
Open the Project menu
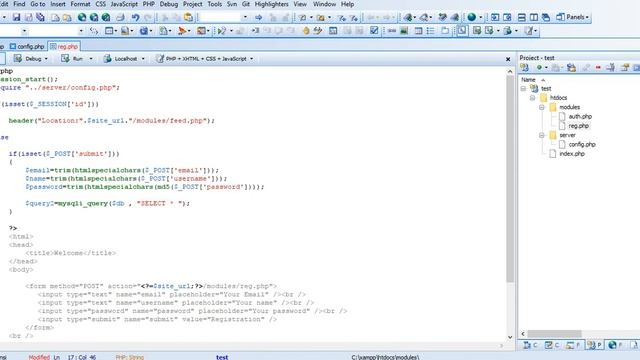pyautogui.click(x=193, y=4)
